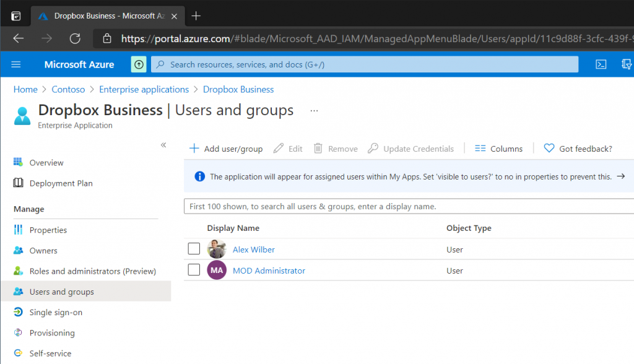Click the Object Type 'User' cell for MOD Administrator
This screenshot has width=634, height=364.
coord(455,271)
